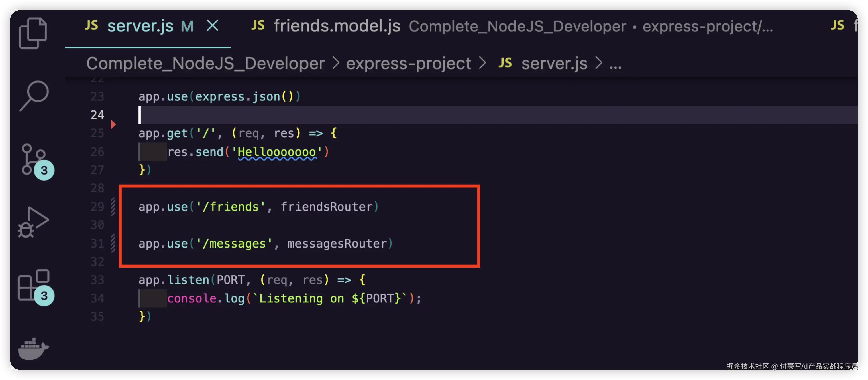Click the '/friends' route string
The width and height of the screenshot is (868, 380).
231,207
